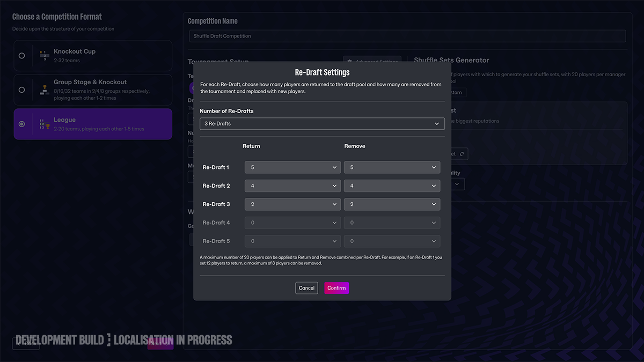Viewport: 644px width, 362px height.
Task: Confirm the Re-Draft settings
Action: (336, 288)
